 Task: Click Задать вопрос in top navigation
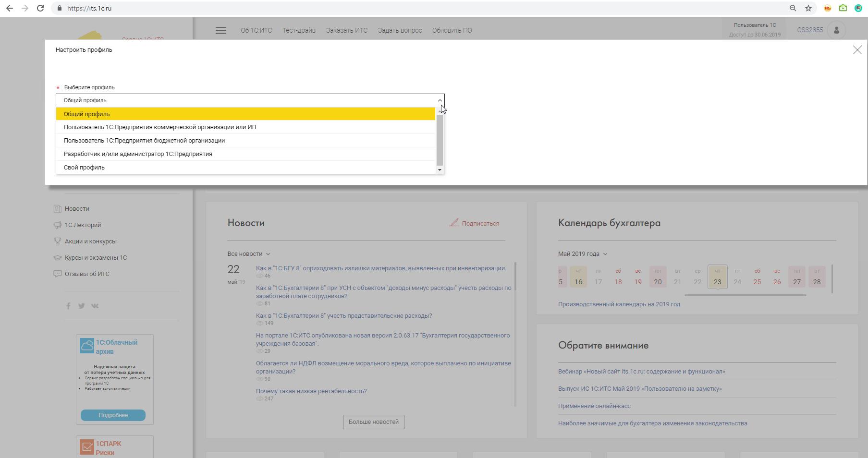400,30
